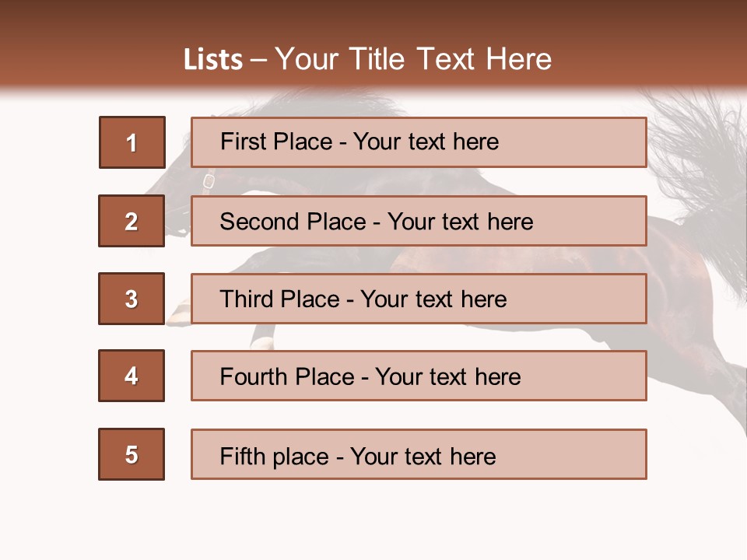Click 'Your text here' in Fifth bar
Viewport: 747px width, 560px height.
coord(423,457)
